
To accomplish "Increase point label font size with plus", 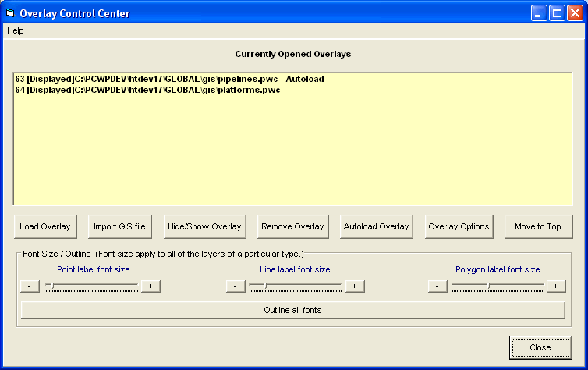I will 151,286.
